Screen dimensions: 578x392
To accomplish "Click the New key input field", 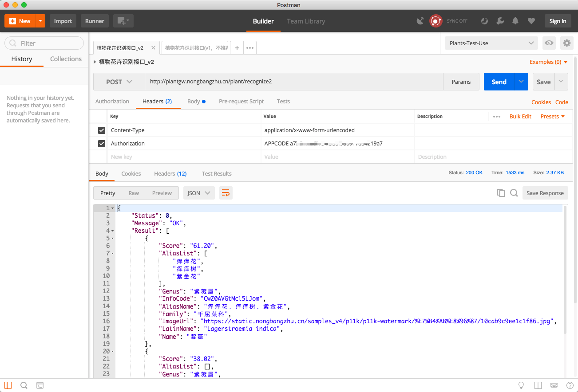I will click(184, 157).
